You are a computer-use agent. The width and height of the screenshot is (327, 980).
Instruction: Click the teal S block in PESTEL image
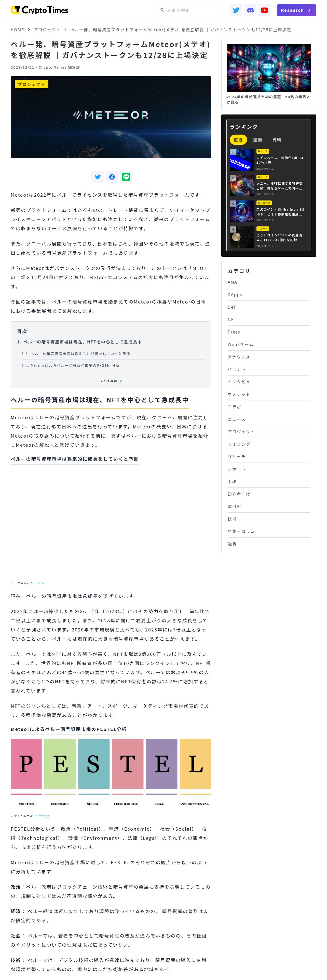pos(94,764)
